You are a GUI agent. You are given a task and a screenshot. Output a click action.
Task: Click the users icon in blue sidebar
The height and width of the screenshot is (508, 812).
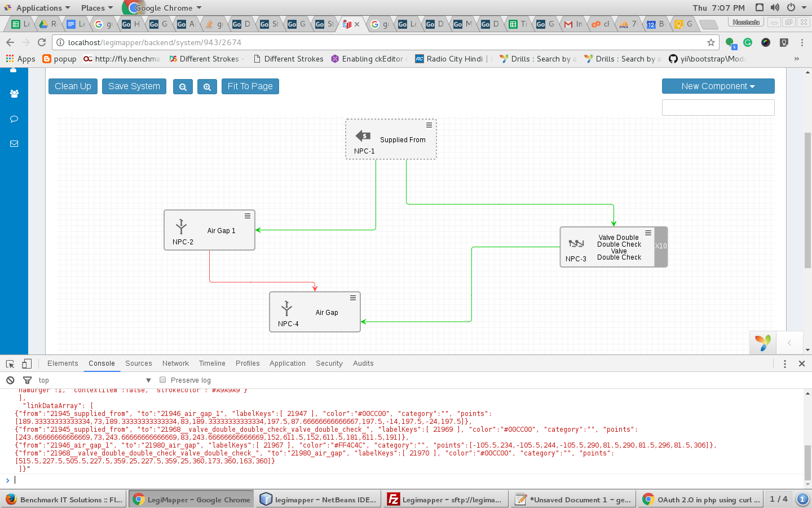tap(14, 94)
